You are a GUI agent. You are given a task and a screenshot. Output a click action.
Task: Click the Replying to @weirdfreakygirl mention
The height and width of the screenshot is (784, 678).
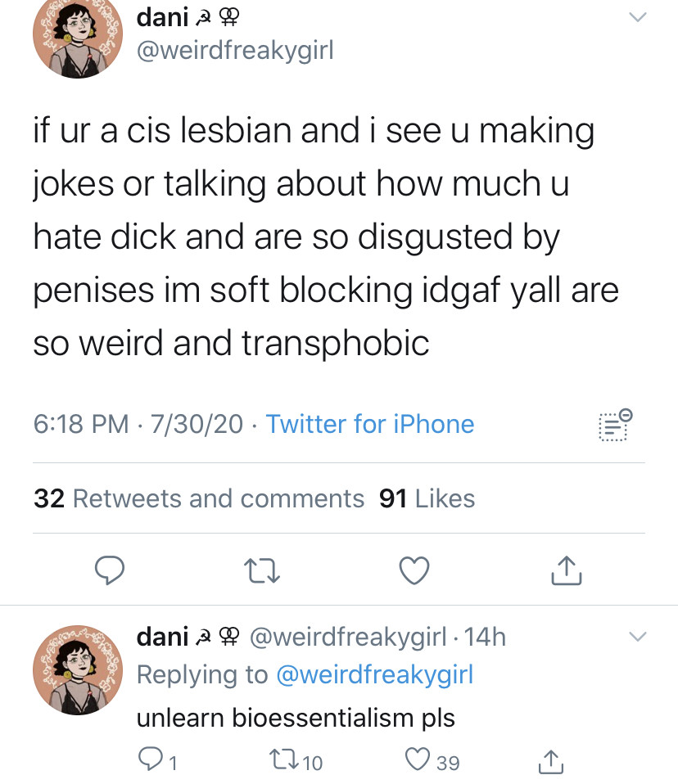[x=376, y=674]
